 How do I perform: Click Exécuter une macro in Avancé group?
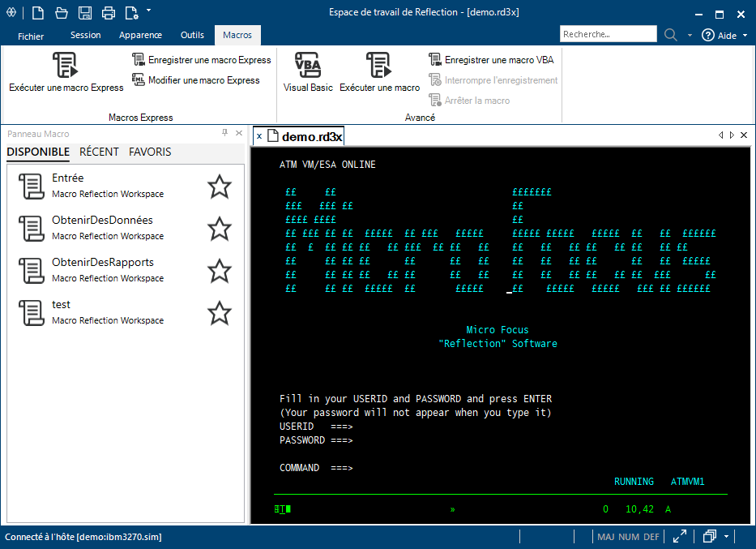coord(379,72)
